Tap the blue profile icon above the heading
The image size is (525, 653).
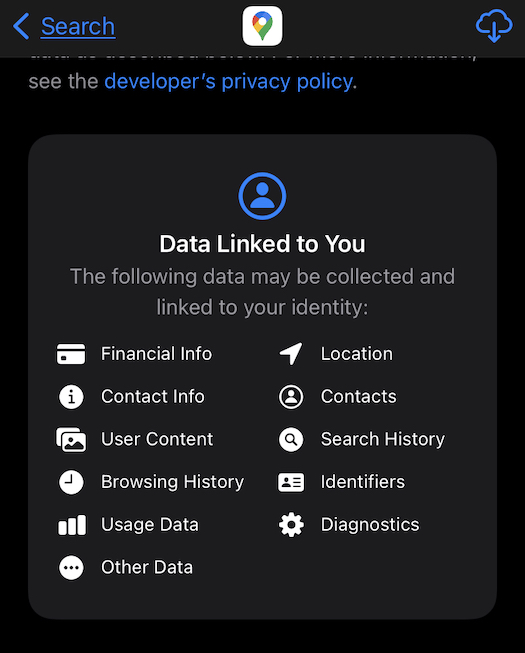point(262,196)
